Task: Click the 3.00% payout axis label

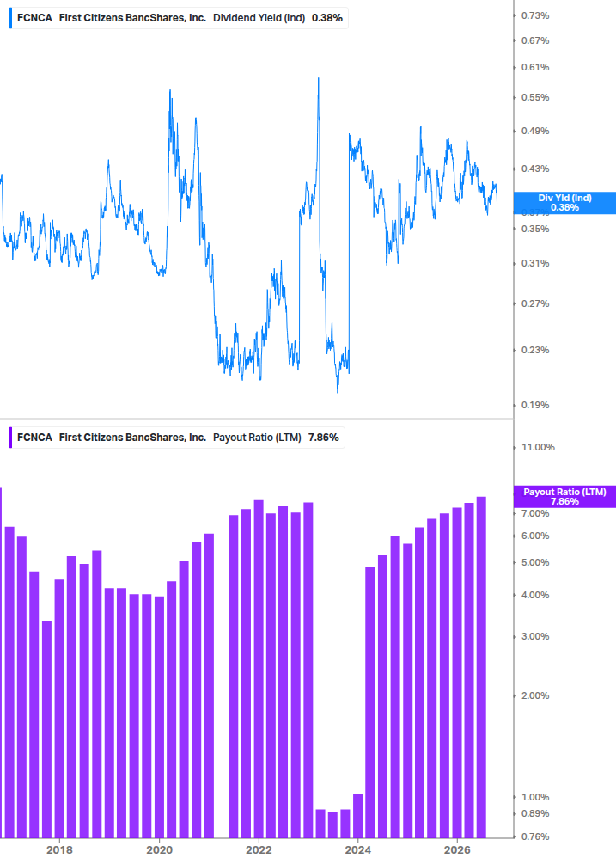Action: point(535,636)
